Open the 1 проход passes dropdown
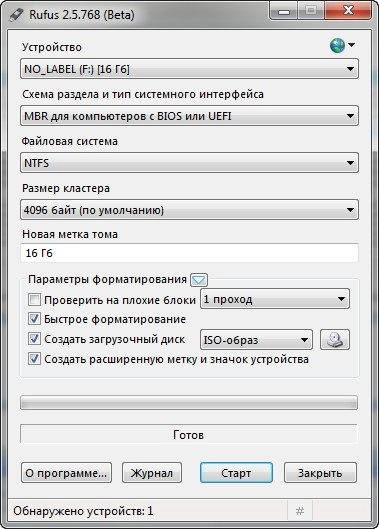The width and height of the screenshot is (379, 529). pyautogui.click(x=275, y=299)
